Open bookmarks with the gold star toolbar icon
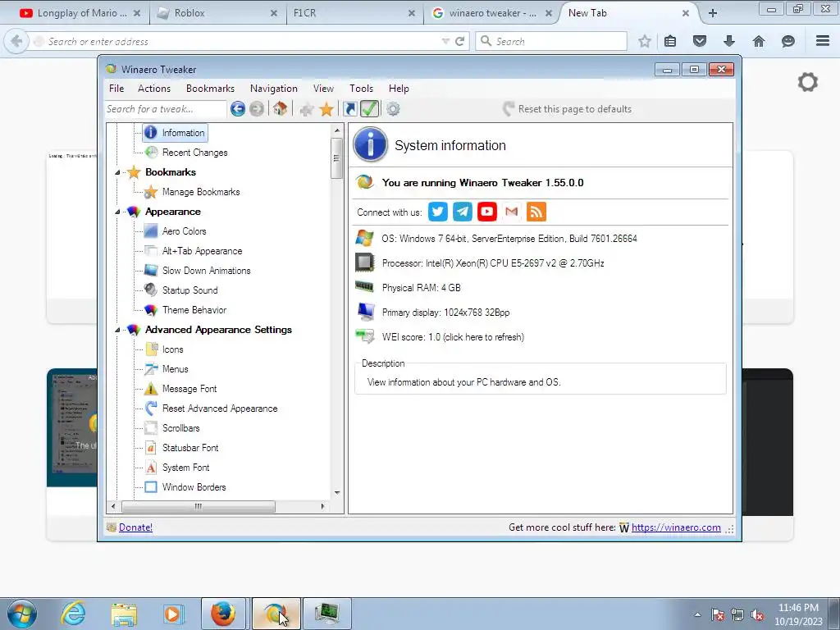The image size is (840, 630). (326, 109)
